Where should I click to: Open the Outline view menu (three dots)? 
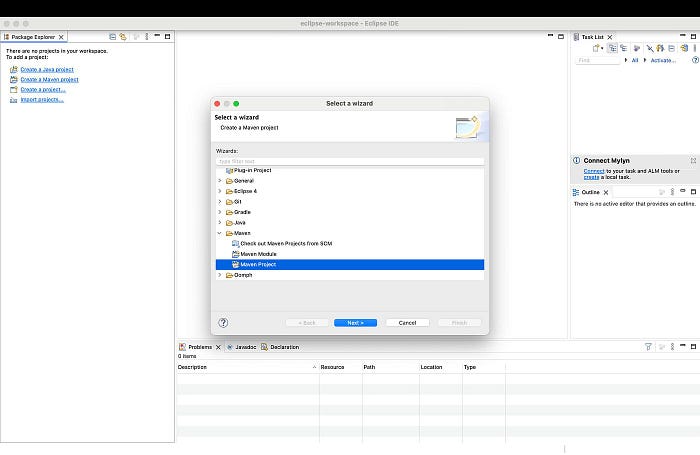click(672, 192)
